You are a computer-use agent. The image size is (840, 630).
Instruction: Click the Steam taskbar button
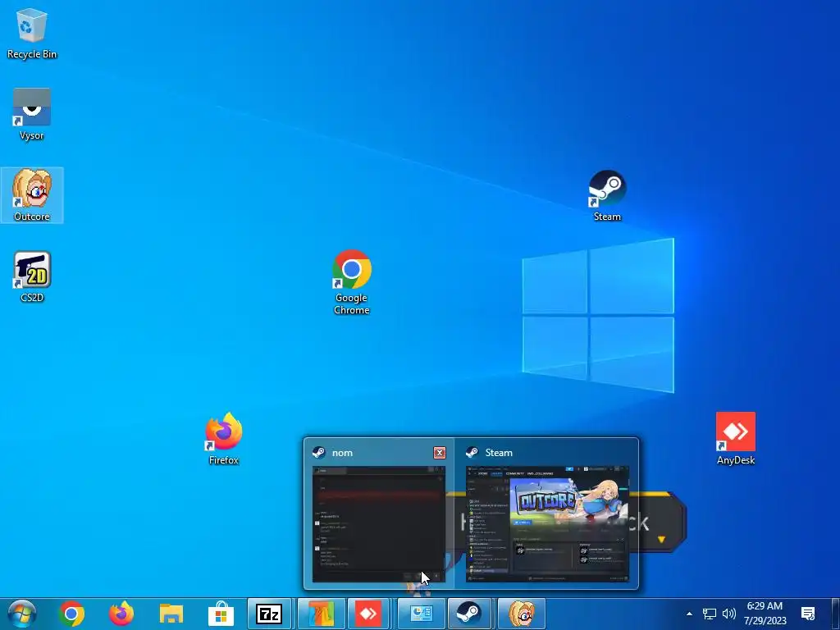pyautogui.click(x=470, y=614)
